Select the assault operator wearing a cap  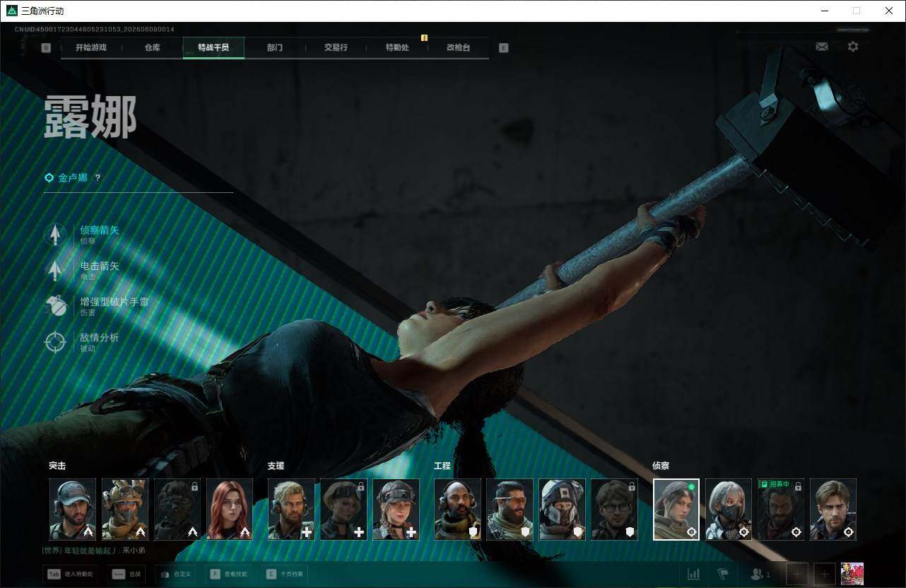pyautogui.click(x=73, y=510)
